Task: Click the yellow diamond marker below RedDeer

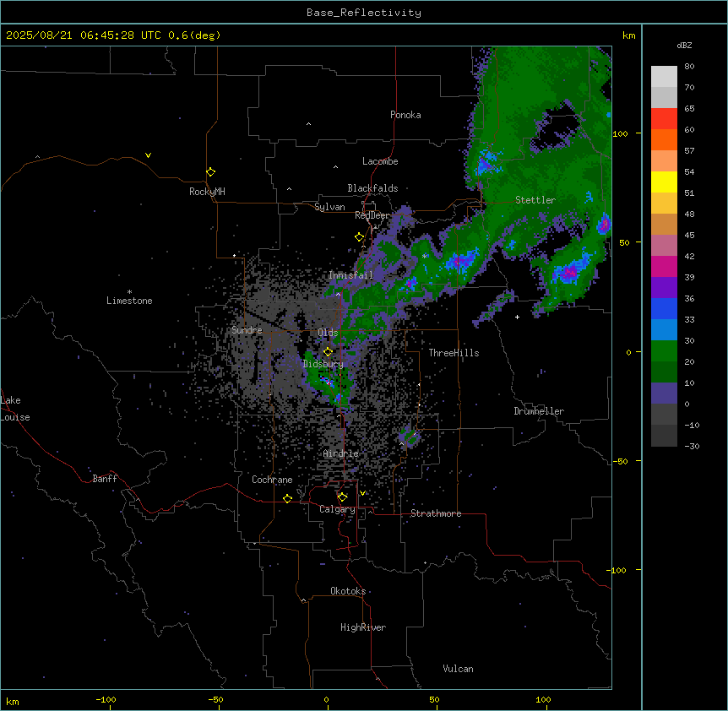Action: (359, 237)
